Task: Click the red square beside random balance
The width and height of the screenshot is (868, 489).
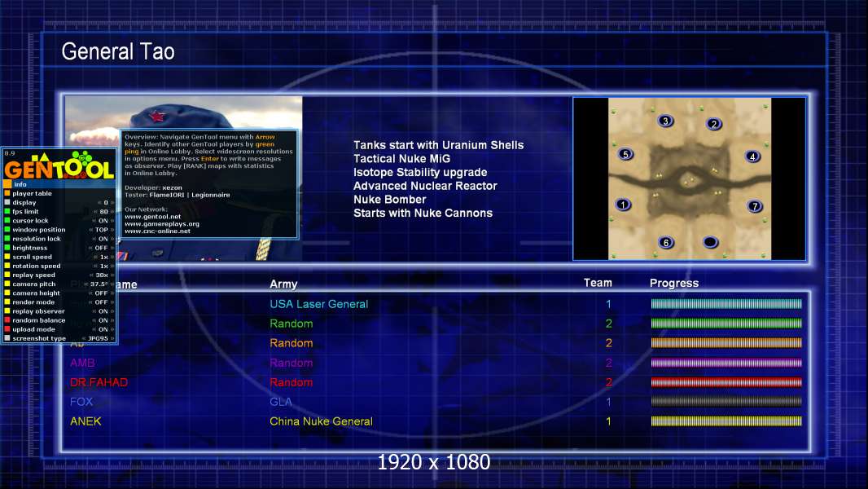Action: (7, 320)
